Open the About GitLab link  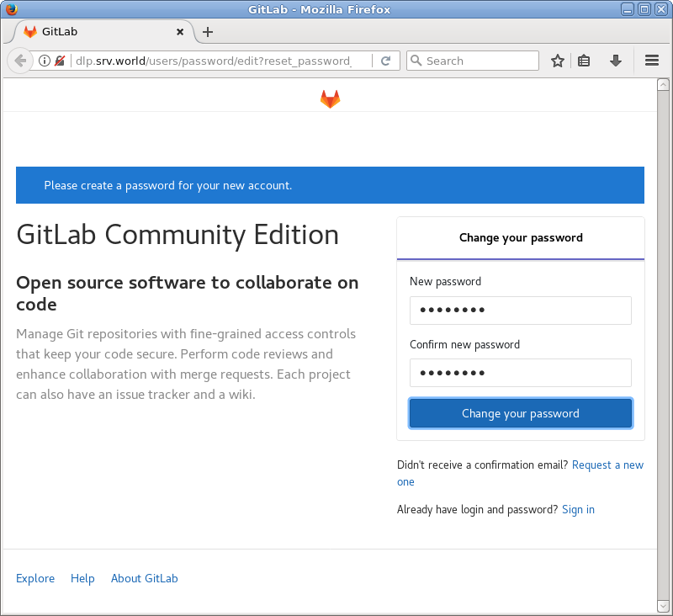pos(144,578)
